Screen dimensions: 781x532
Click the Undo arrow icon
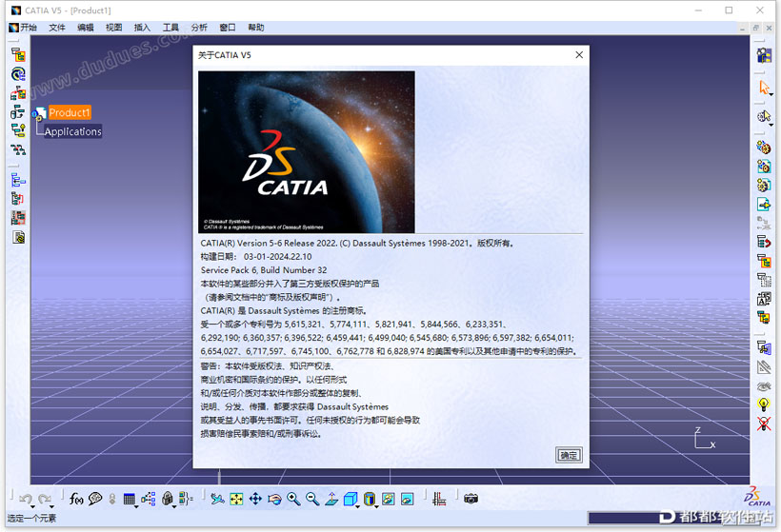25,498
